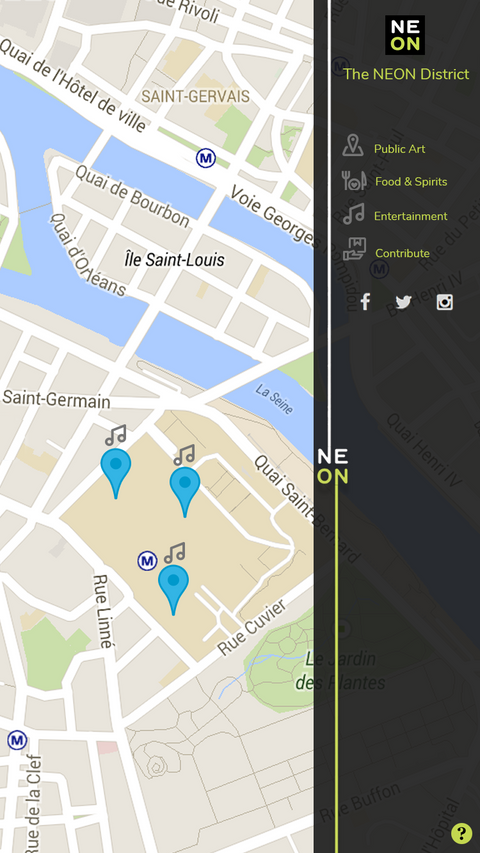Click the Entertainment music note icon
Image resolution: width=480 pixels, height=853 pixels.
354,214
